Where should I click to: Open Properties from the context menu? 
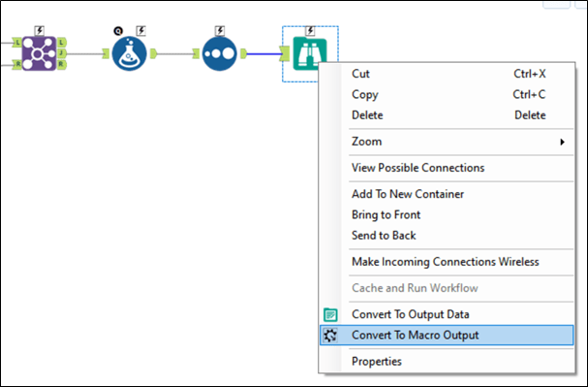[447, 361]
